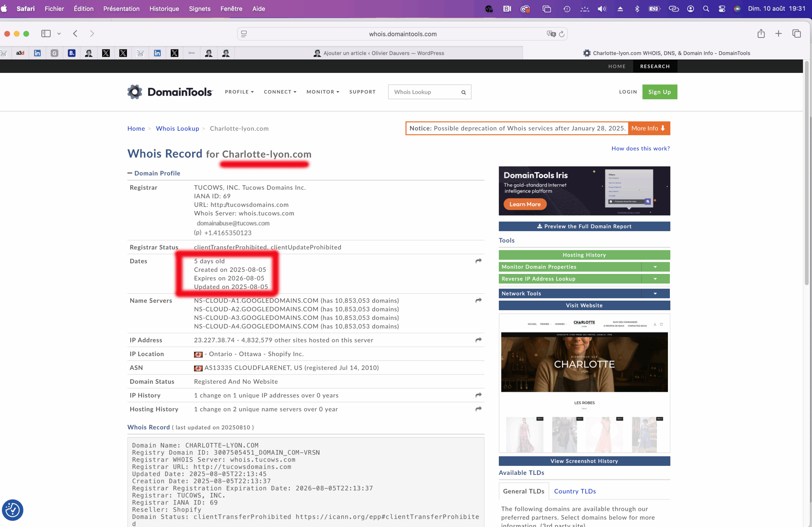Click HOME in the top black bar

[617, 66]
